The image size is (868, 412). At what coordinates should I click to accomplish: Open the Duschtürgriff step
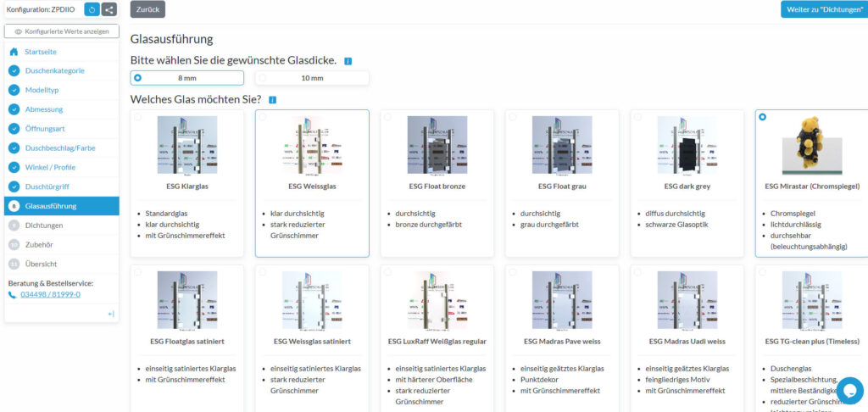(x=47, y=187)
